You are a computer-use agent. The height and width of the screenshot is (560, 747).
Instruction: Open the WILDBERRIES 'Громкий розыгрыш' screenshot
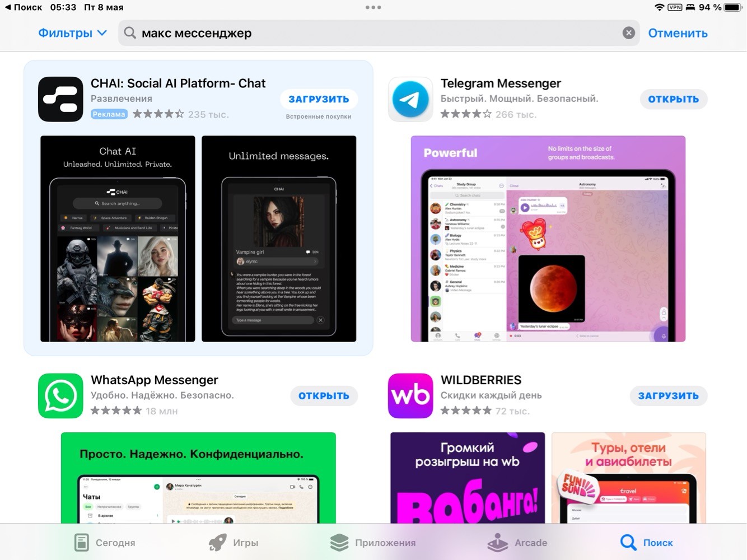468,478
